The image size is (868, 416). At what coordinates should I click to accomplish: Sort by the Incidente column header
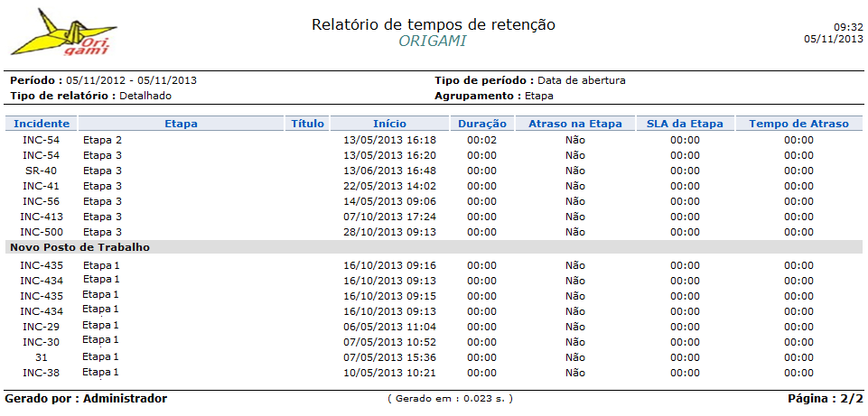coord(42,124)
